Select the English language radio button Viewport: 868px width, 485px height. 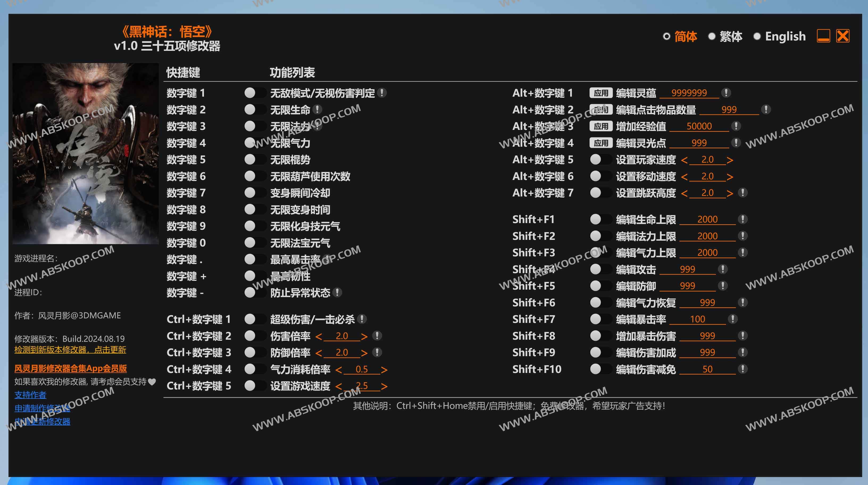[x=757, y=36]
